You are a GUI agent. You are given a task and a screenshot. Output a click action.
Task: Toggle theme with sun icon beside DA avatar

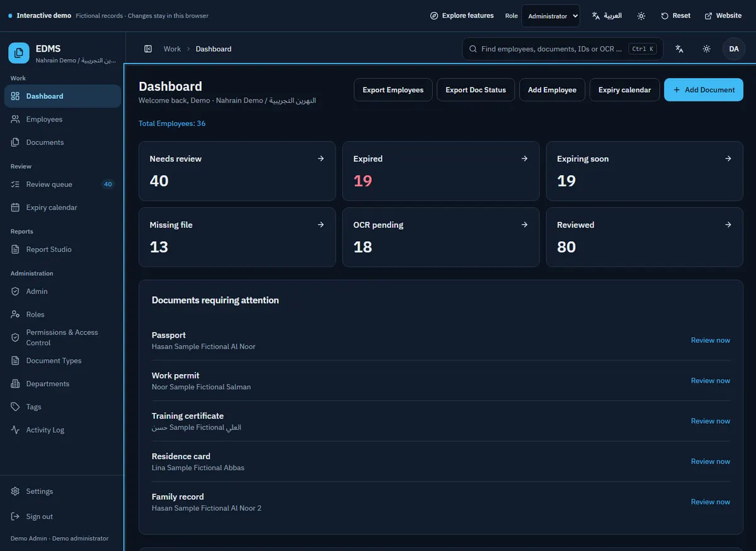[x=707, y=49]
